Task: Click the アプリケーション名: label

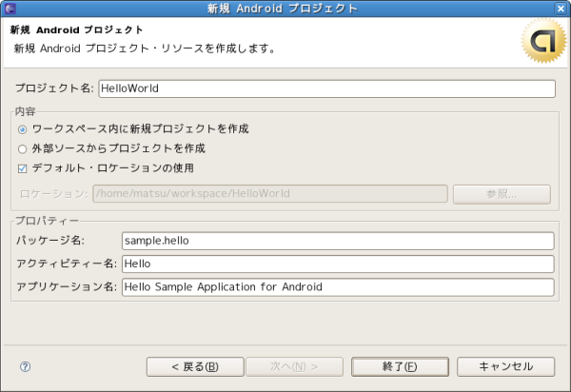Action: [x=67, y=286]
